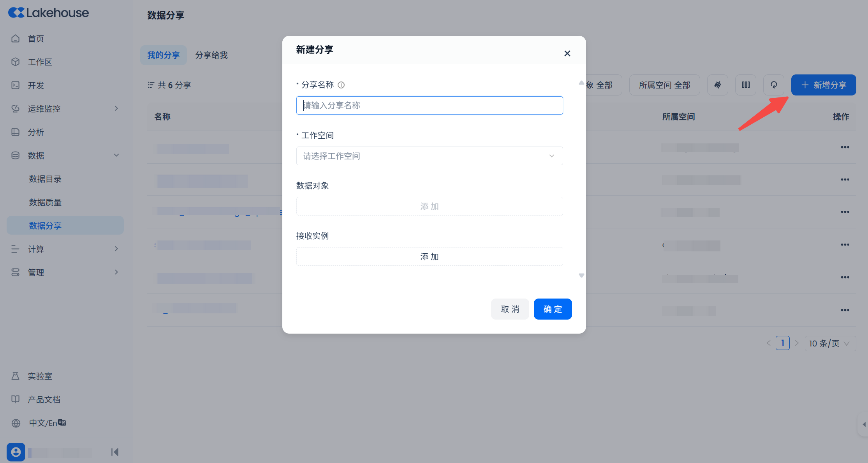Click the clear filters broom icon
The height and width of the screenshot is (463, 868).
pyautogui.click(x=717, y=85)
